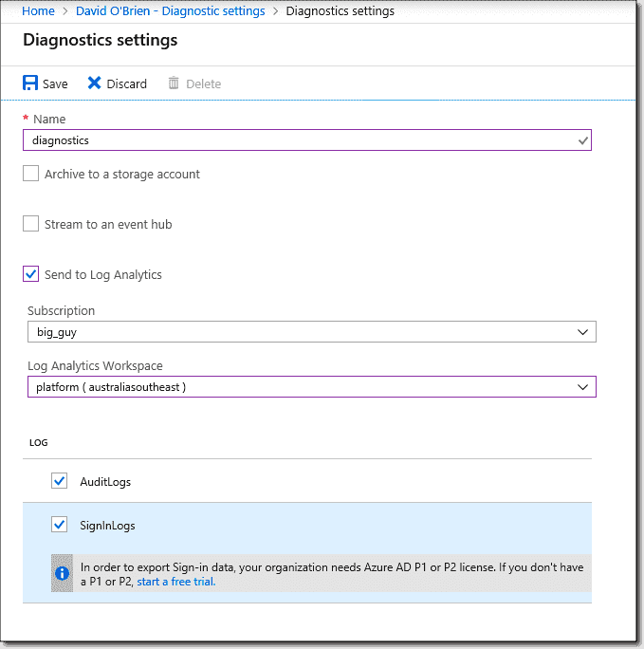The width and height of the screenshot is (644, 649).
Task: Click the Save button label
Action: pyautogui.click(x=55, y=84)
